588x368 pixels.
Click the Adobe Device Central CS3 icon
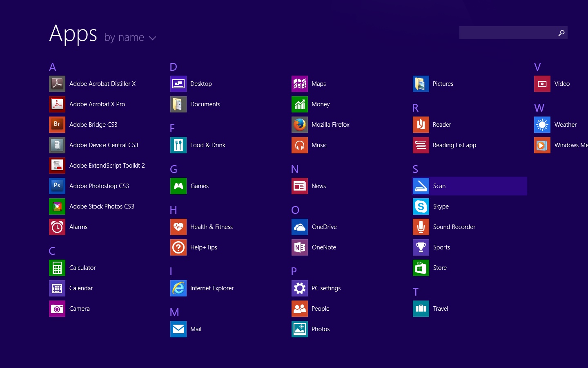pos(57,145)
